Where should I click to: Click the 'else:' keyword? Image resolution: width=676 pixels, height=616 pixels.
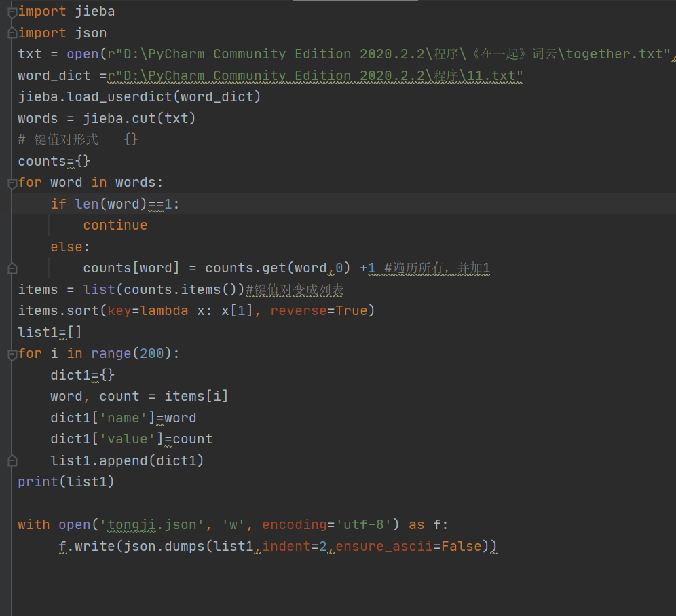[x=71, y=247]
